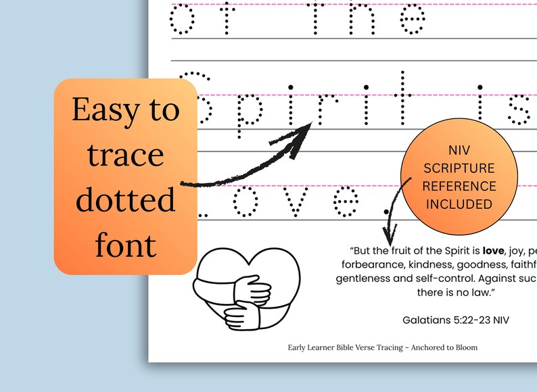Click the word font in orange box
Viewport: 537px width, 392px height.
coord(126,245)
